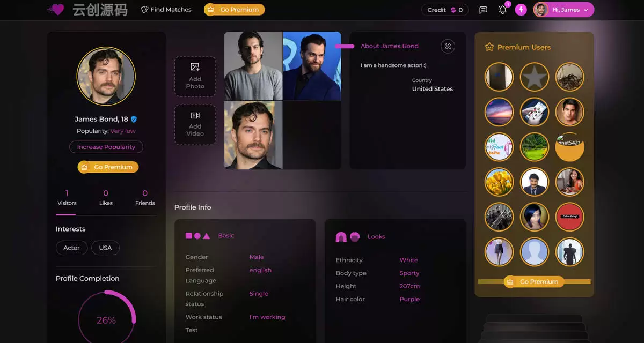The image size is (644, 343).
Task: Click the Add Photo tile
Action: point(195,76)
